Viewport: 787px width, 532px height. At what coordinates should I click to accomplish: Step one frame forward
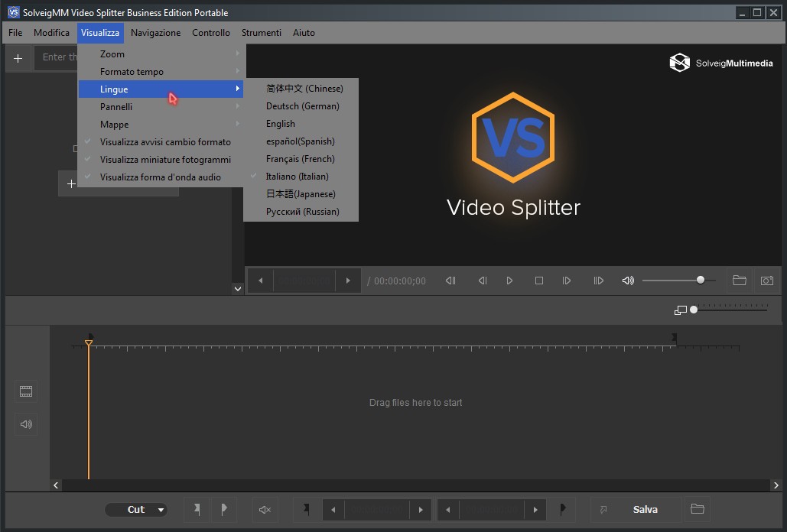pos(567,281)
